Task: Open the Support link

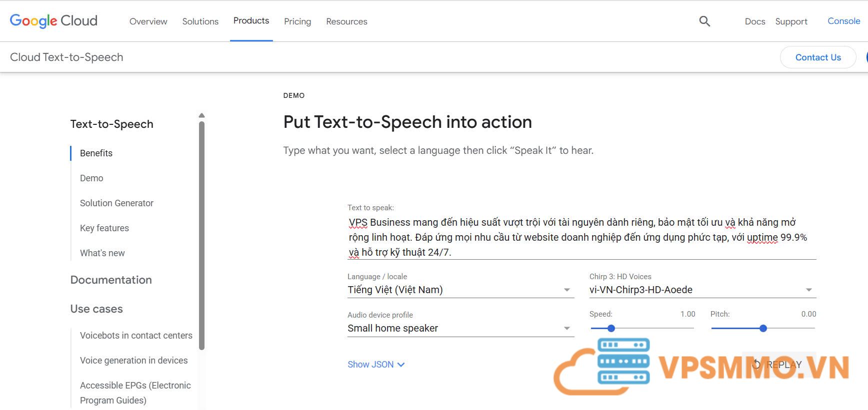Action: pyautogui.click(x=791, y=21)
